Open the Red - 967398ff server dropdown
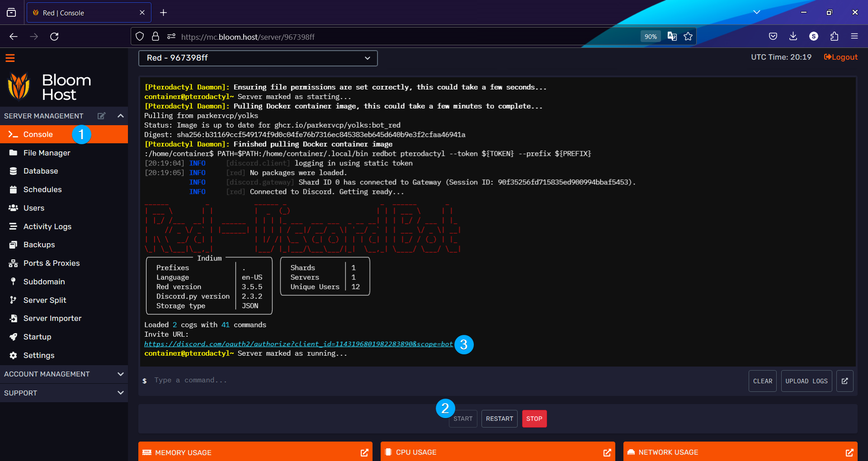Viewport: 868px width, 461px height. (258, 58)
